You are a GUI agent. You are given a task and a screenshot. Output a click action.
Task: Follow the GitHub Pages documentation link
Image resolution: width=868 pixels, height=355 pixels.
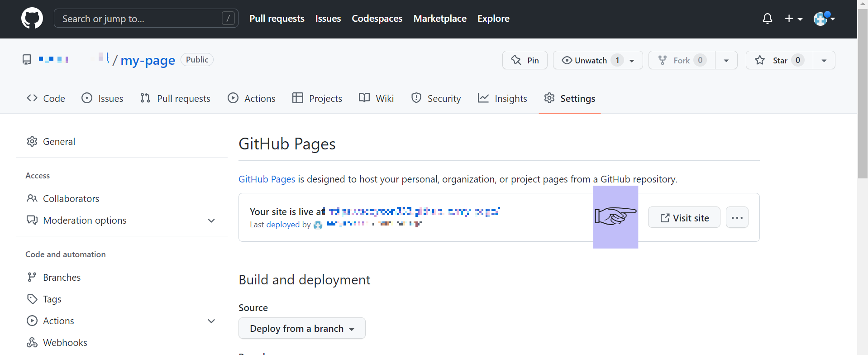267,179
